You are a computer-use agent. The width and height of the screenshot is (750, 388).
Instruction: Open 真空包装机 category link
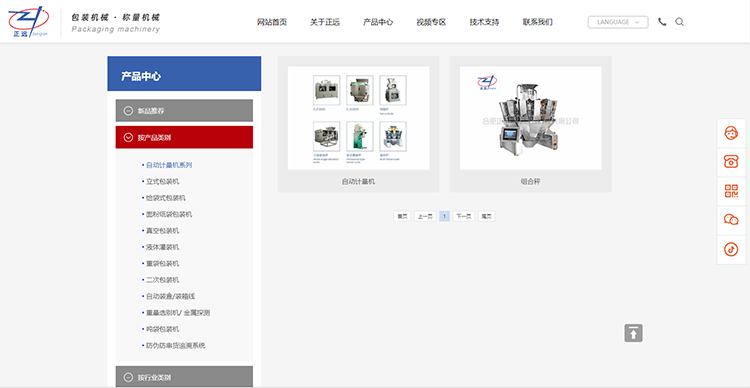[163, 231]
